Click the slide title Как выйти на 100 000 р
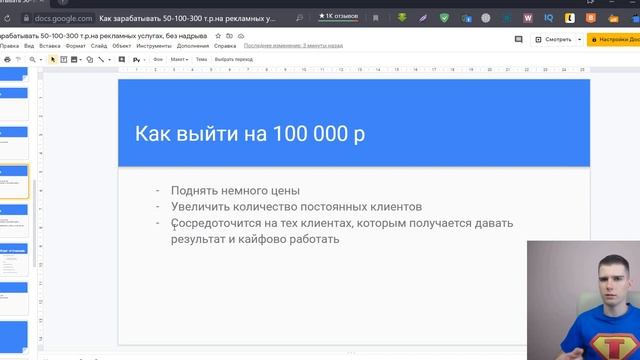This screenshot has height=360, width=640. [x=250, y=133]
